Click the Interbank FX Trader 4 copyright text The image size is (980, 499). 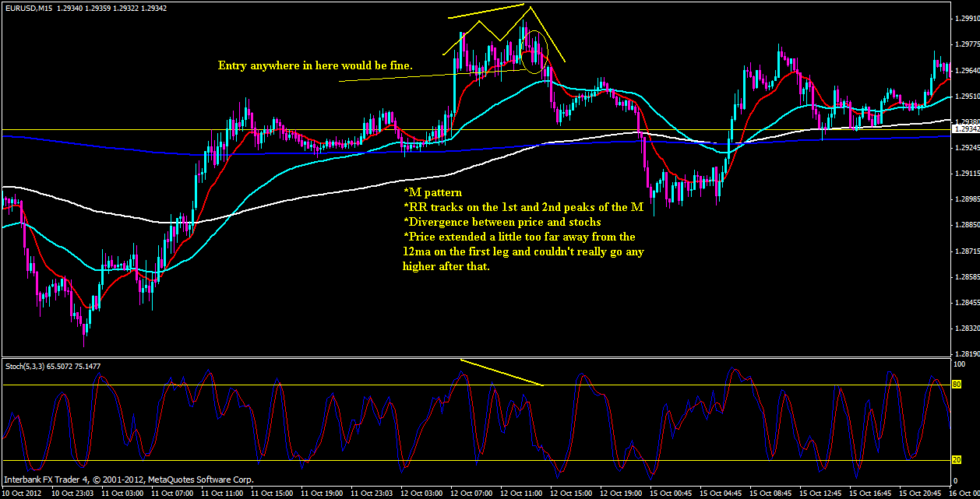(x=129, y=480)
